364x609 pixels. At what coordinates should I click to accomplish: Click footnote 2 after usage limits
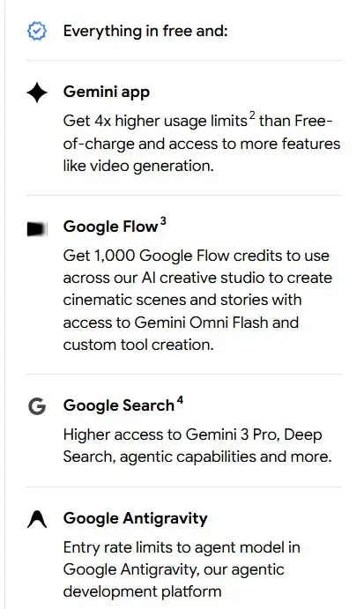point(252,115)
